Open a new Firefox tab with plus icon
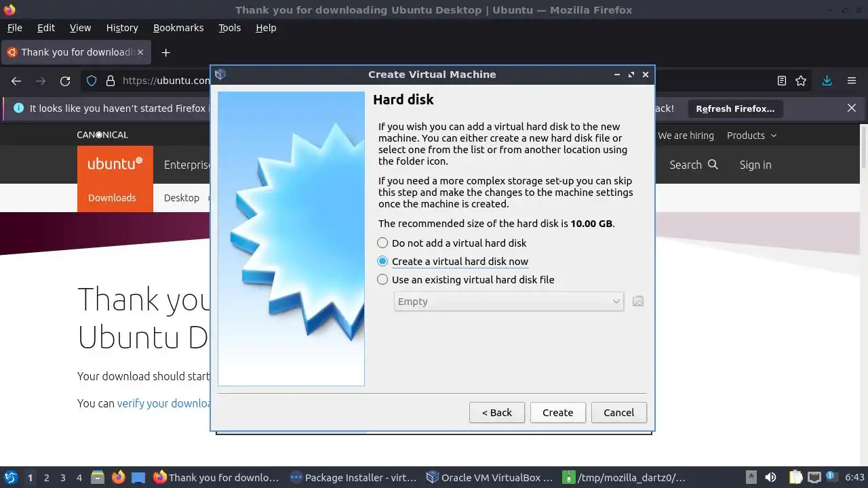Viewport: 868px width, 488px height. pyautogui.click(x=165, y=52)
